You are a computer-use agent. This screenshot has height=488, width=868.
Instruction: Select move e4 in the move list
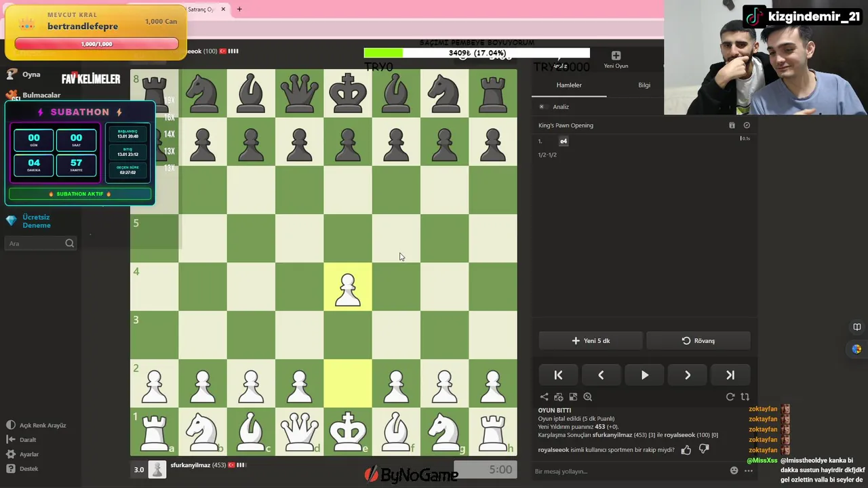pyautogui.click(x=564, y=141)
